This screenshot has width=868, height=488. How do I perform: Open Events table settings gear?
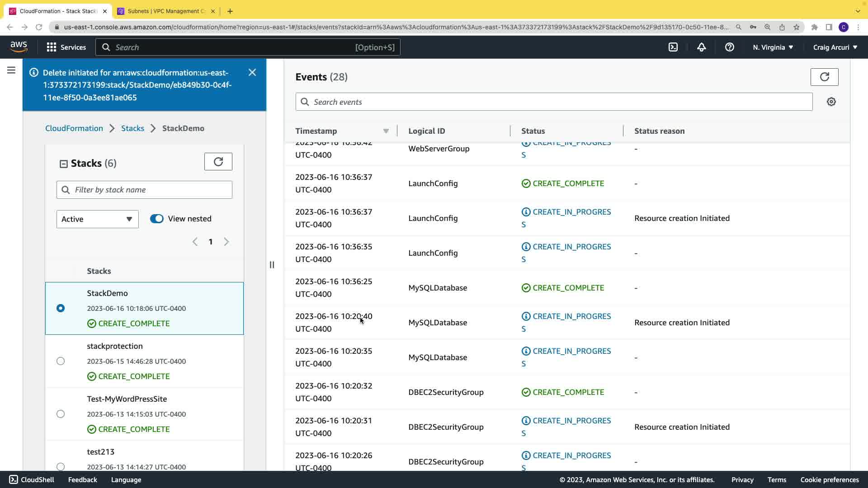click(x=831, y=102)
